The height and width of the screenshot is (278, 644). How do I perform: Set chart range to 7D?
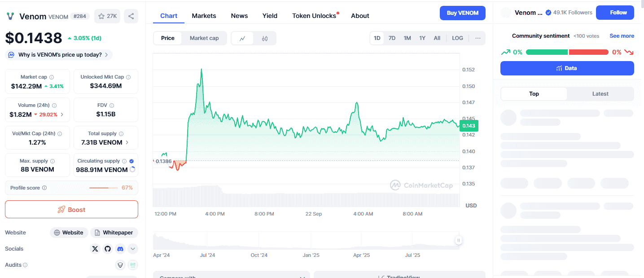[392, 38]
